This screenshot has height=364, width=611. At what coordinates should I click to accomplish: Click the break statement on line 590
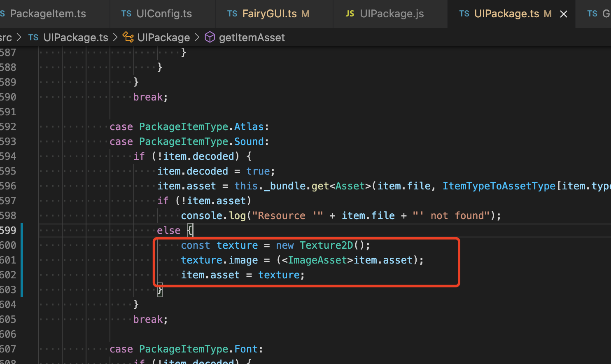pyautogui.click(x=151, y=97)
